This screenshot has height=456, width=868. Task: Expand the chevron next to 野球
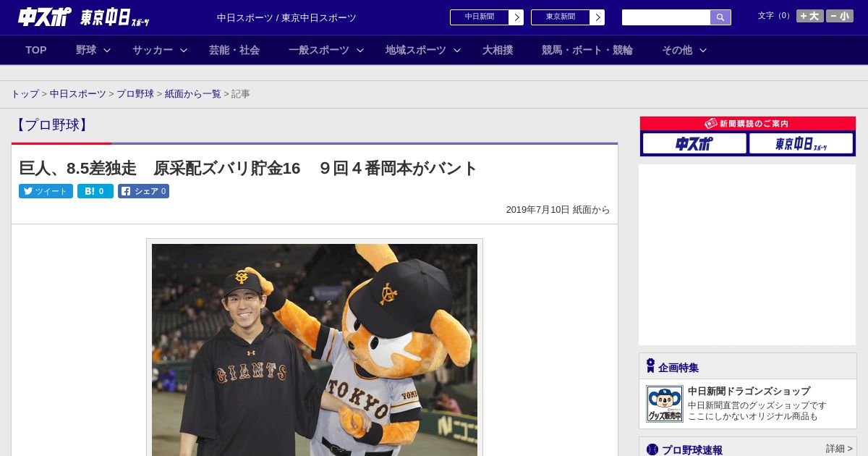tap(107, 50)
